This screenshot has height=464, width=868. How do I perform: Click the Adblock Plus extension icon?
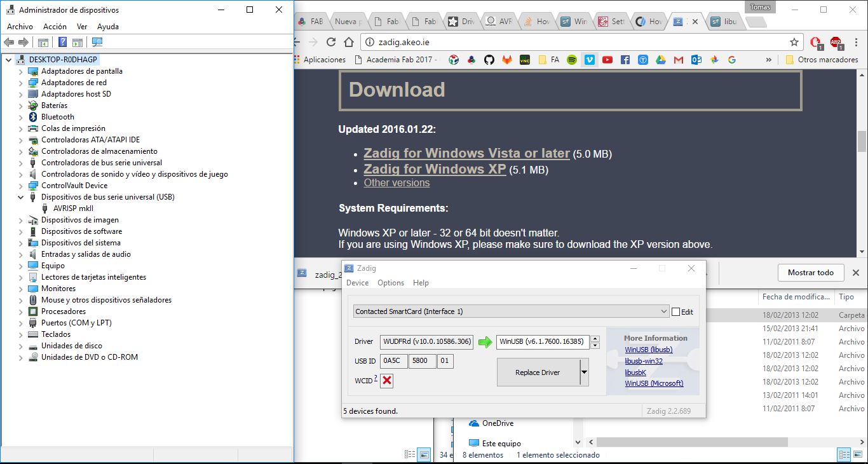coord(836,43)
